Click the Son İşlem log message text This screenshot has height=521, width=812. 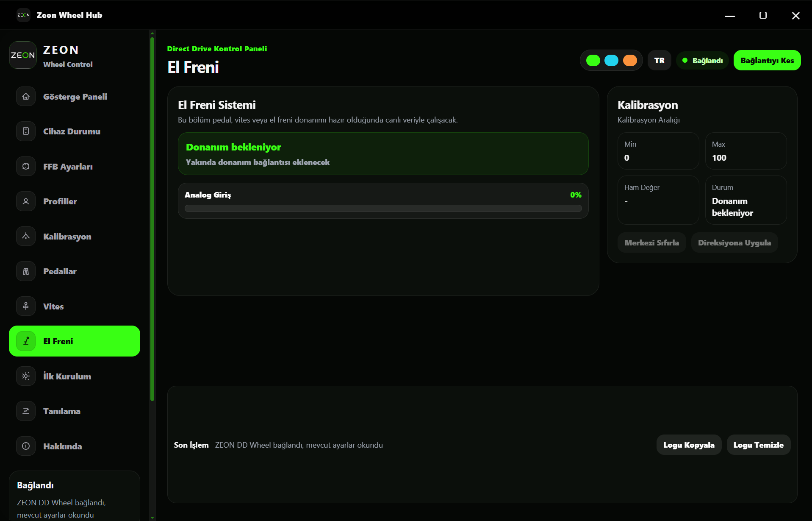coord(299,445)
